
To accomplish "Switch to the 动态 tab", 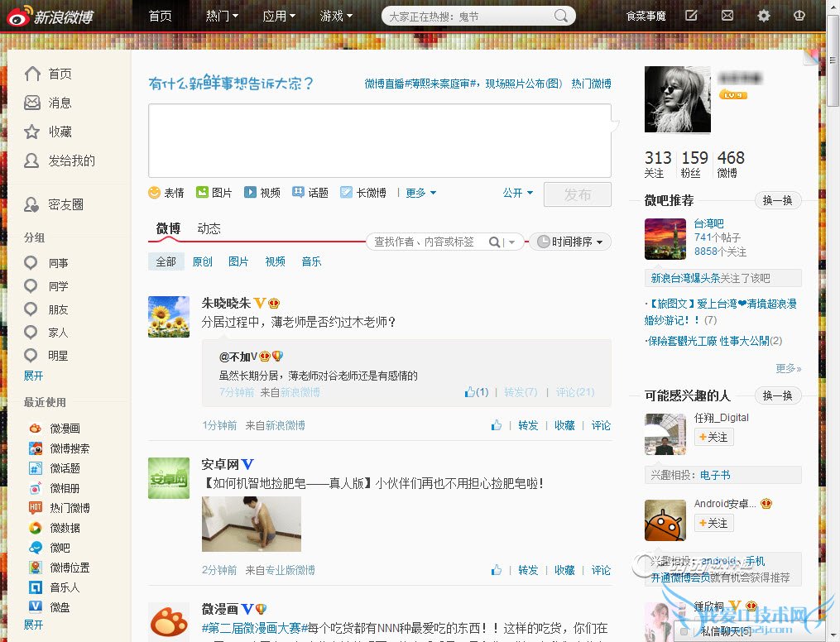I will (209, 228).
